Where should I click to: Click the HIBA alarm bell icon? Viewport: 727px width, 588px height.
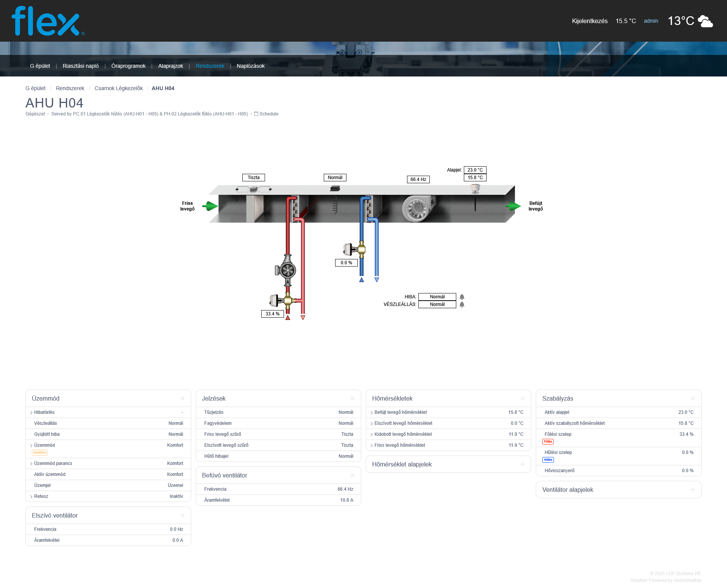[462, 297]
